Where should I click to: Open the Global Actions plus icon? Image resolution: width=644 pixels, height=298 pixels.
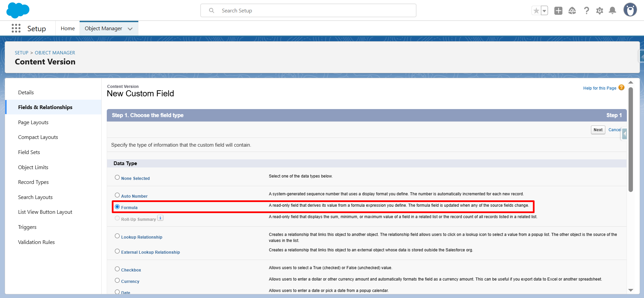click(558, 11)
